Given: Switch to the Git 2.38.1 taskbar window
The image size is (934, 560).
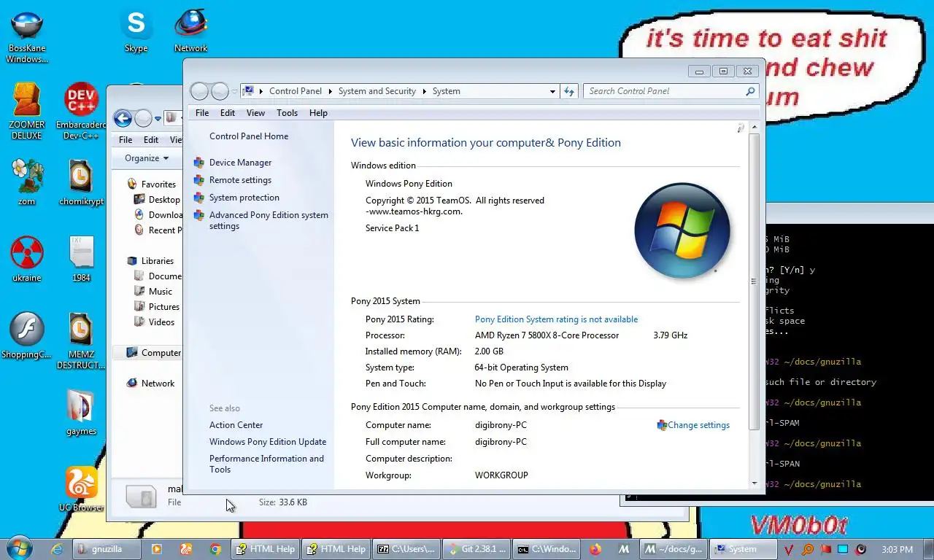Looking at the screenshot, I should 475,549.
